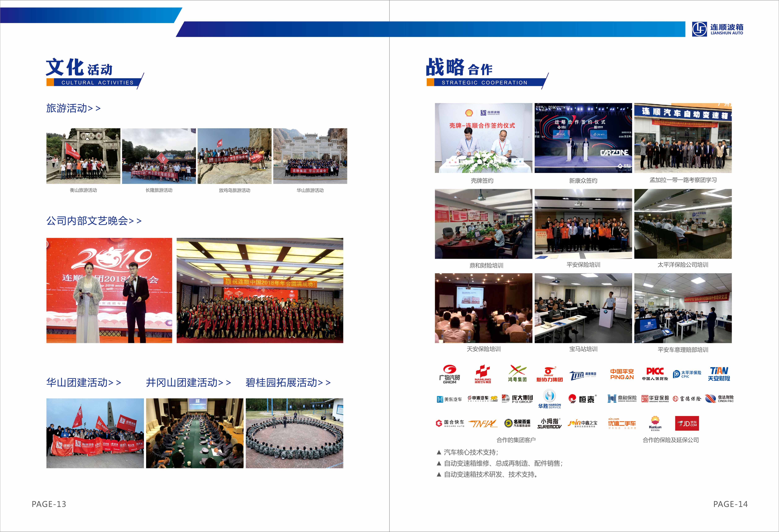Click the 合作的集团客户 caption
This screenshot has height=532, width=779.
coord(516,440)
